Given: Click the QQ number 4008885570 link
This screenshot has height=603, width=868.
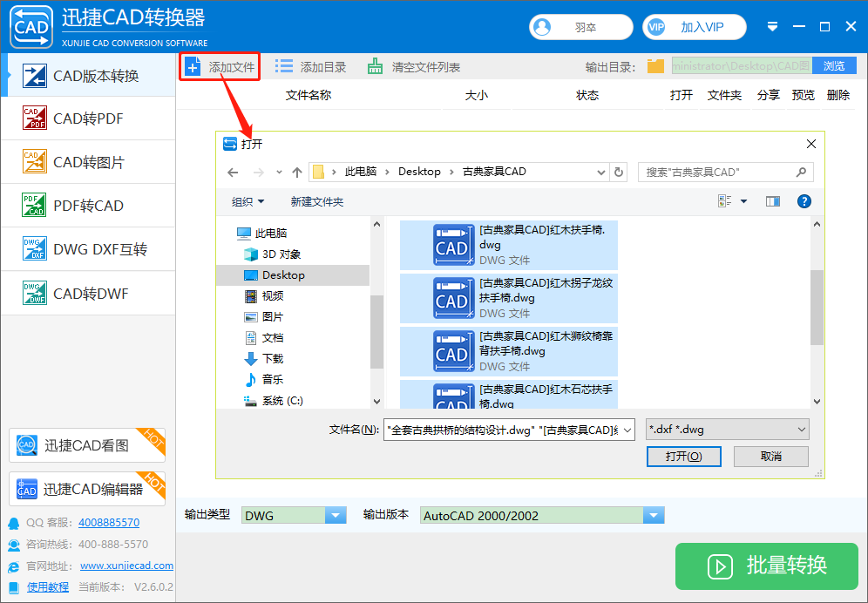Looking at the screenshot, I should (x=109, y=522).
